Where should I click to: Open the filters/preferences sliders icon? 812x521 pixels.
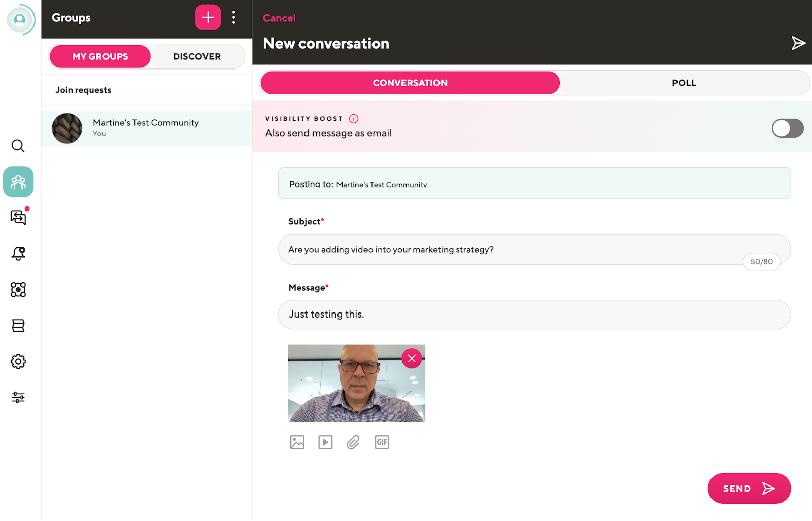point(18,397)
